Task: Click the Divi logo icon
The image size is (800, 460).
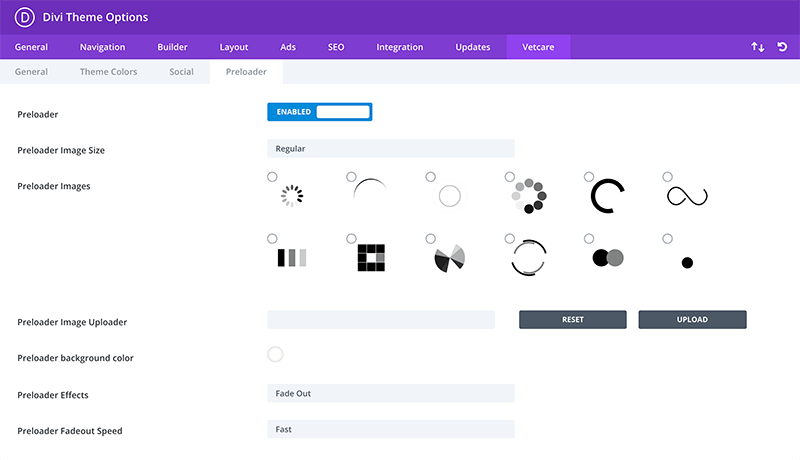Action: (x=24, y=17)
